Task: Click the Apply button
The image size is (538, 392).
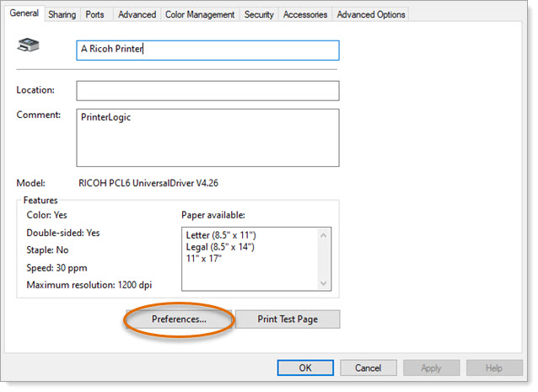Action: point(431,368)
